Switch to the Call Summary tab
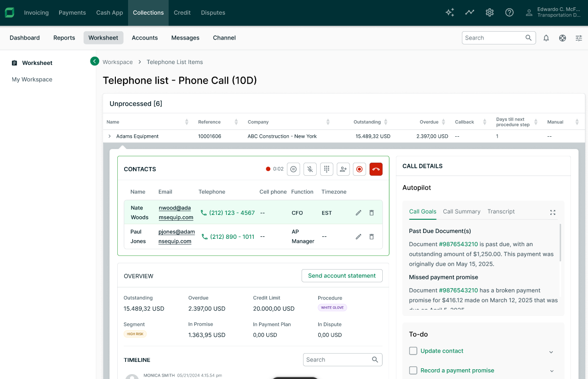Image resolution: width=588 pixels, height=379 pixels. point(461,211)
